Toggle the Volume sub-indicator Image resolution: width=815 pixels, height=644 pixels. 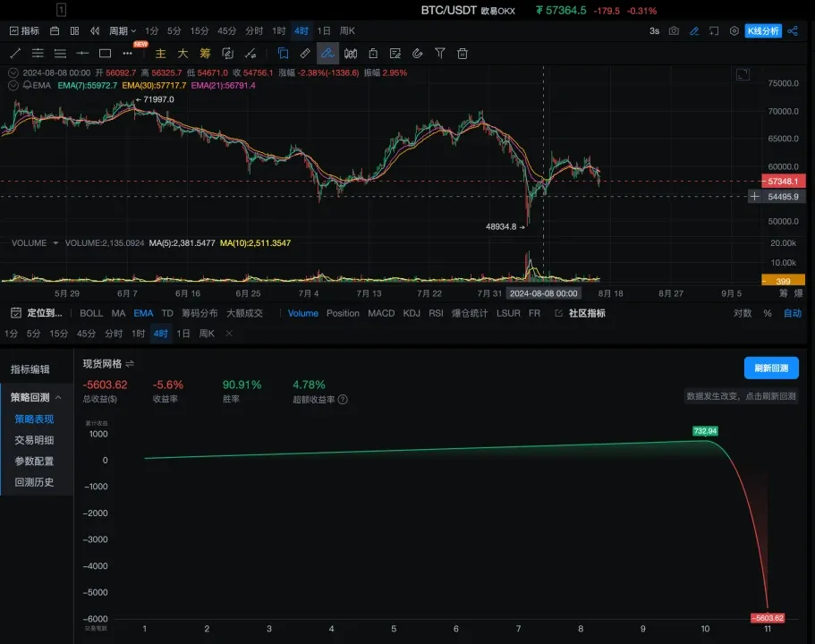(302, 313)
